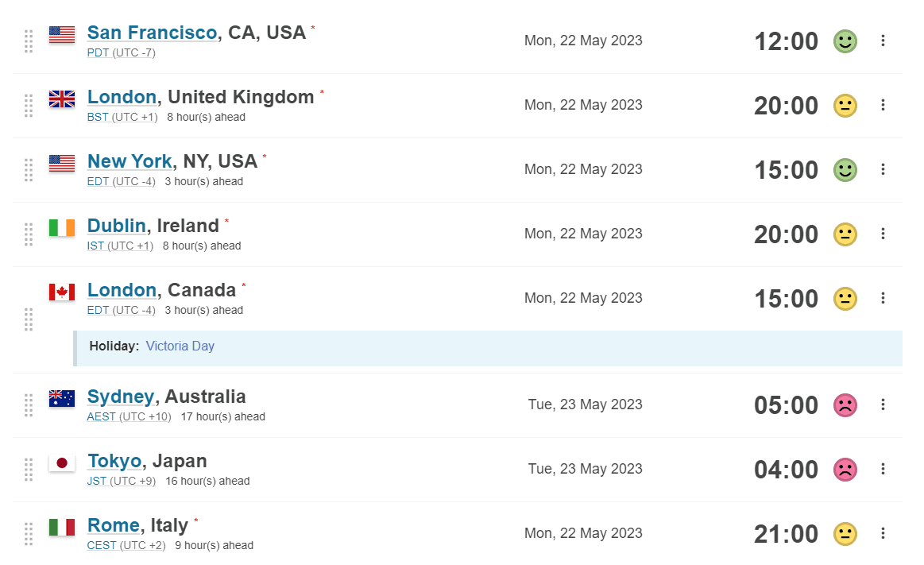
Task: Click the Japan flag icon
Action: (x=62, y=462)
